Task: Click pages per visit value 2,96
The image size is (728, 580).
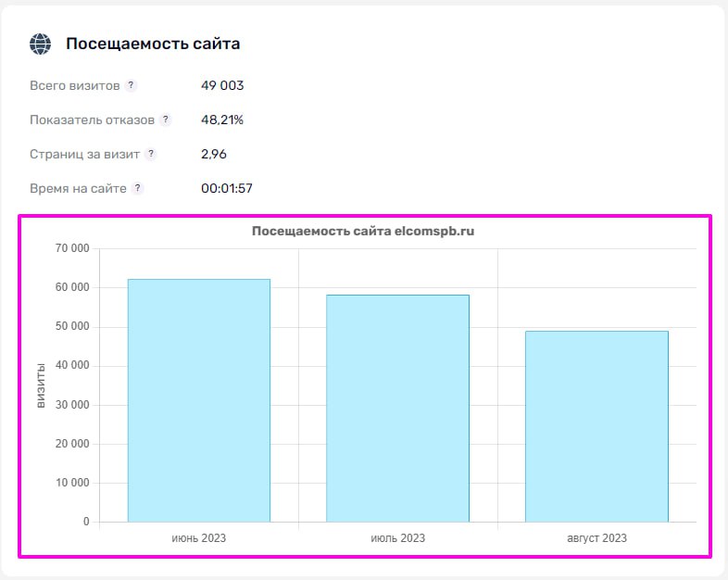Action: pos(214,155)
